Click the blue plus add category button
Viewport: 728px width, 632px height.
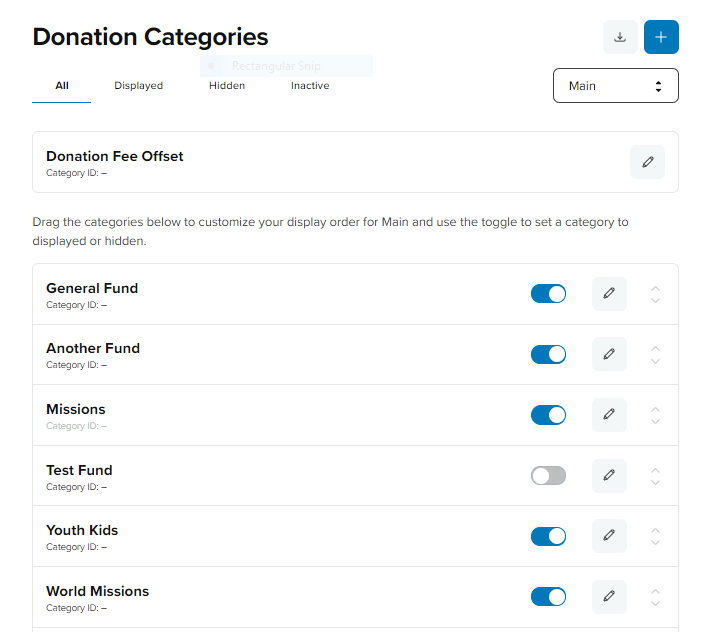point(661,37)
